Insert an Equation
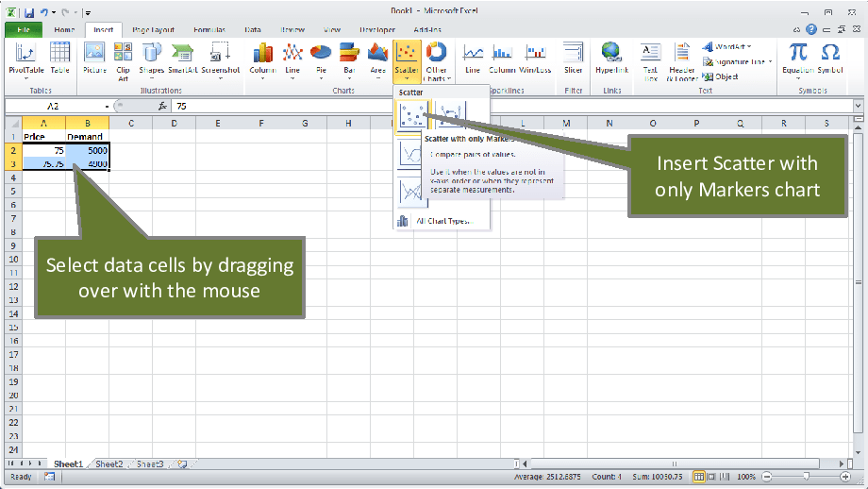The width and height of the screenshot is (868, 489). tap(797, 61)
